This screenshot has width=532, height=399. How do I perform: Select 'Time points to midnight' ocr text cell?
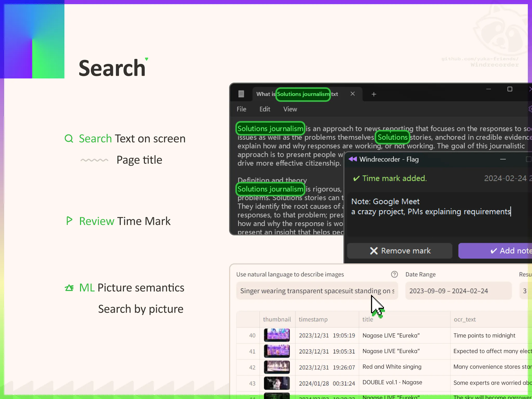coord(491,335)
